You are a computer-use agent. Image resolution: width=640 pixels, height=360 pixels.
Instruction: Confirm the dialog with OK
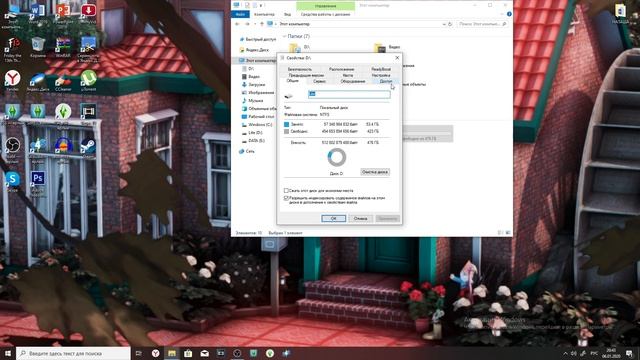click(333, 218)
